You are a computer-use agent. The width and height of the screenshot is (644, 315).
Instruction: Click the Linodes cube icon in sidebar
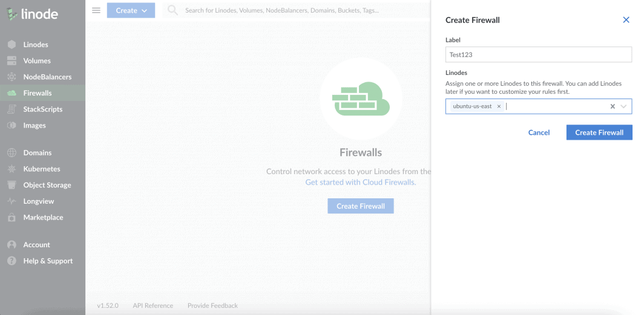click(11, 45)
